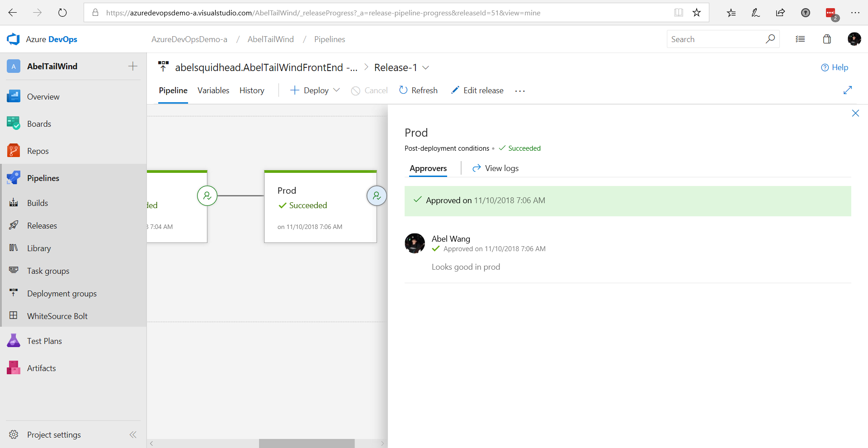Open the Boards section icon

tap(14, 124)
